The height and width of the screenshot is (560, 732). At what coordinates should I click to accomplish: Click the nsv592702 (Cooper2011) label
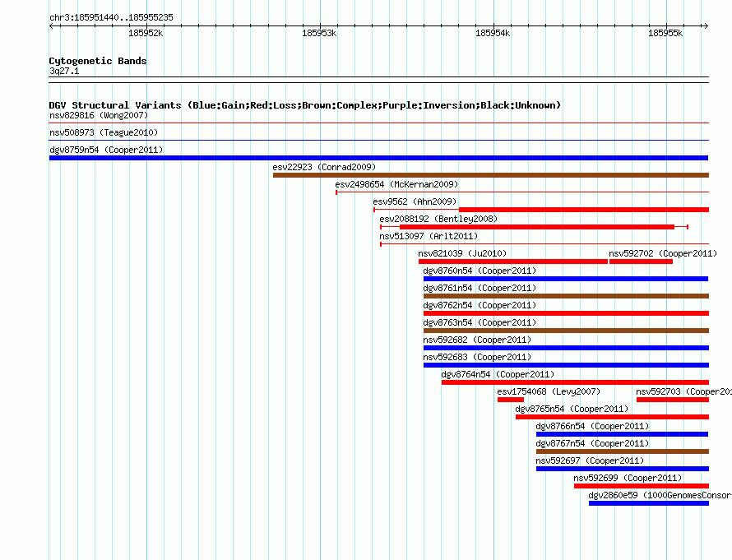[663, 253]
